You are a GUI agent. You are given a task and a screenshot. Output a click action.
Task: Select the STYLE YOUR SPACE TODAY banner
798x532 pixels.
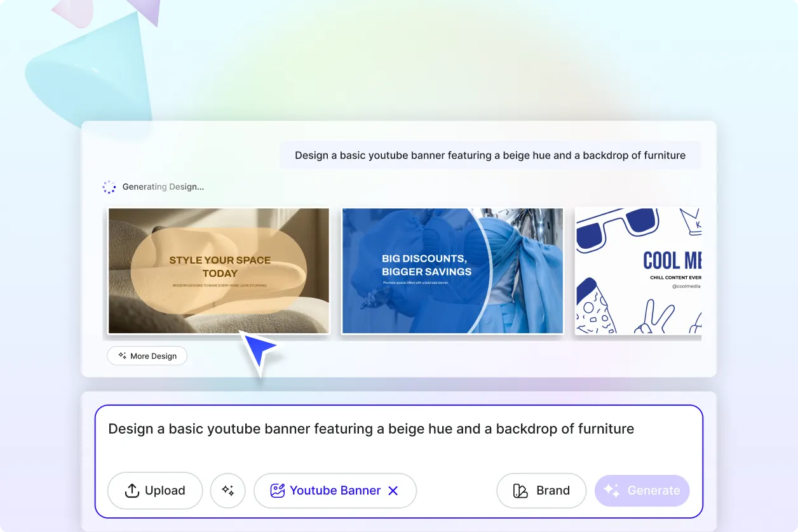click(219, 270)
